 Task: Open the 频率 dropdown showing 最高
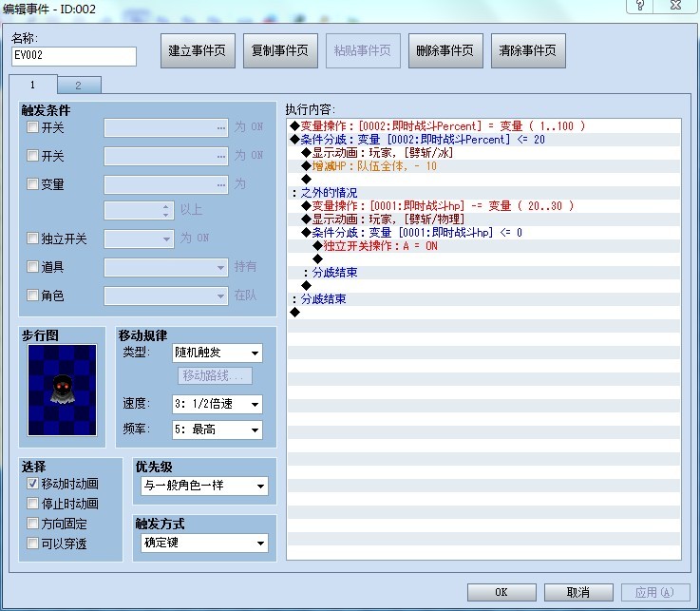point(217,430)
